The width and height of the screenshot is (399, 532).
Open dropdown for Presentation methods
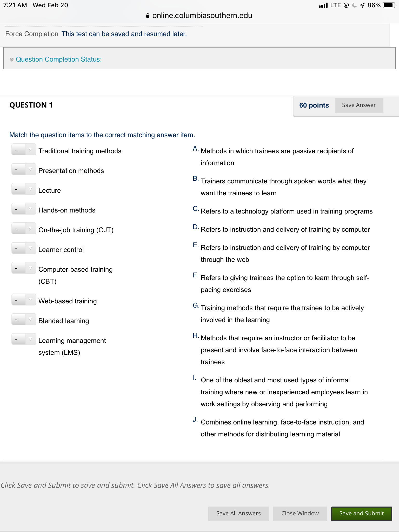pos(24,169)
